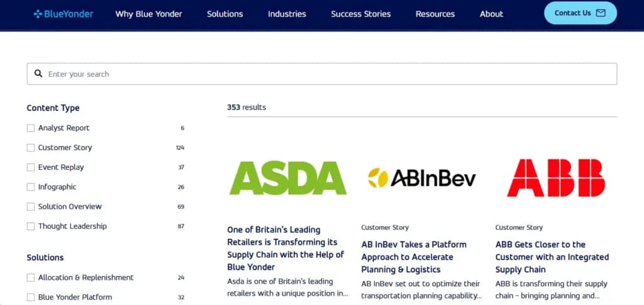Viewport: 644px width, 305px height.
Task: Click the search magnifier icon
Action: click(38, 74)
